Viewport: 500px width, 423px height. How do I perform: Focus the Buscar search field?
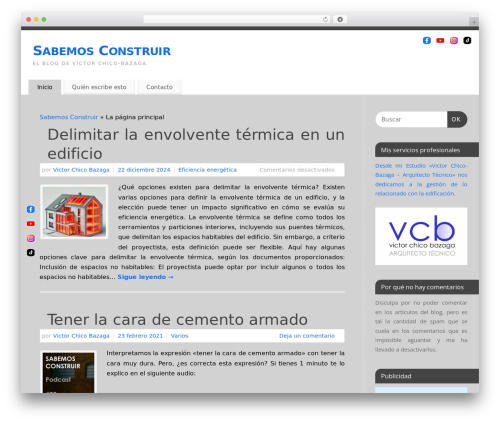411,119
